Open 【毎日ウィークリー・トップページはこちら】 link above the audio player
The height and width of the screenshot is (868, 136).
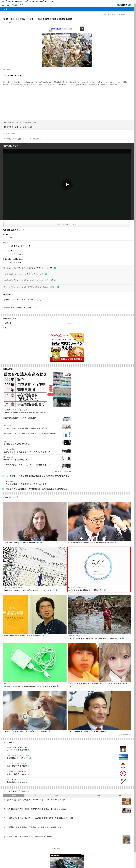pos(21,122)
